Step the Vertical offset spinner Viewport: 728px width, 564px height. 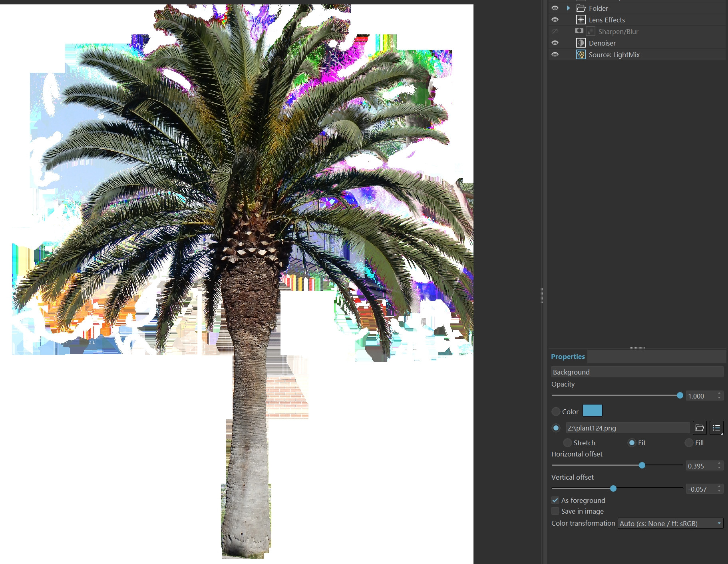pyautogui.click(x=719, y=489)
